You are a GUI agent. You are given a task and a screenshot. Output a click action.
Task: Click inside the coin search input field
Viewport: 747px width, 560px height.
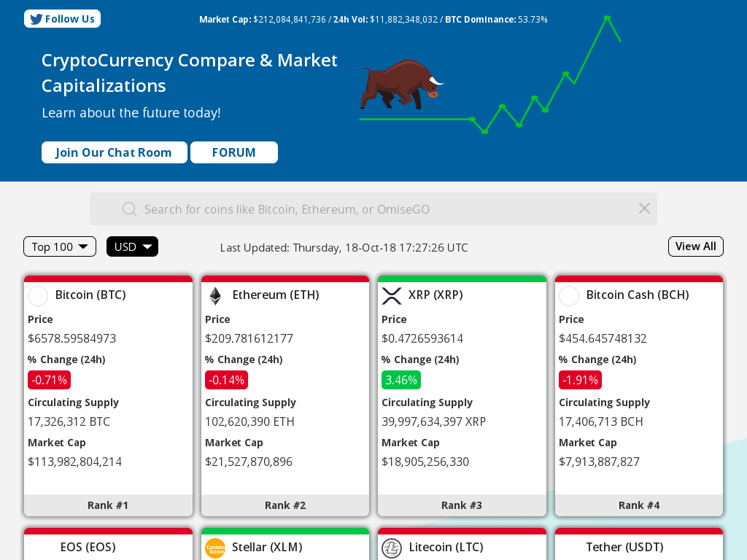pyautogui.click(x=365, y=209)
